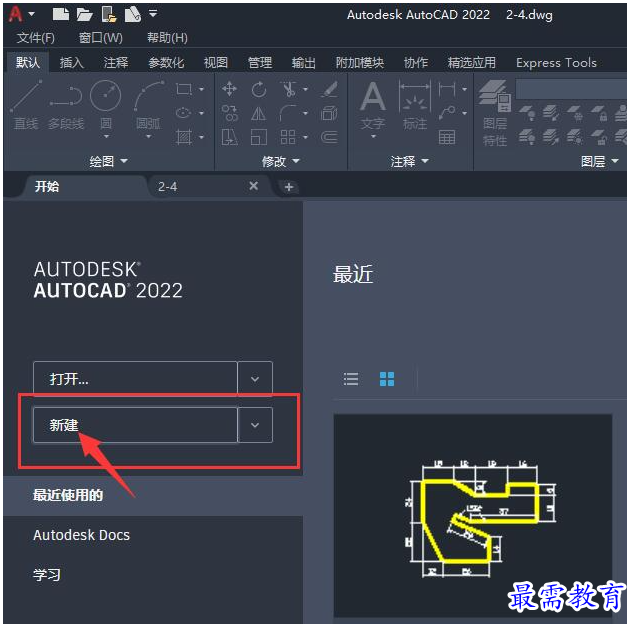Select the Mirror tool
Image resolution: width=632 pixels, height=628 pixels.
coord(258,113)
